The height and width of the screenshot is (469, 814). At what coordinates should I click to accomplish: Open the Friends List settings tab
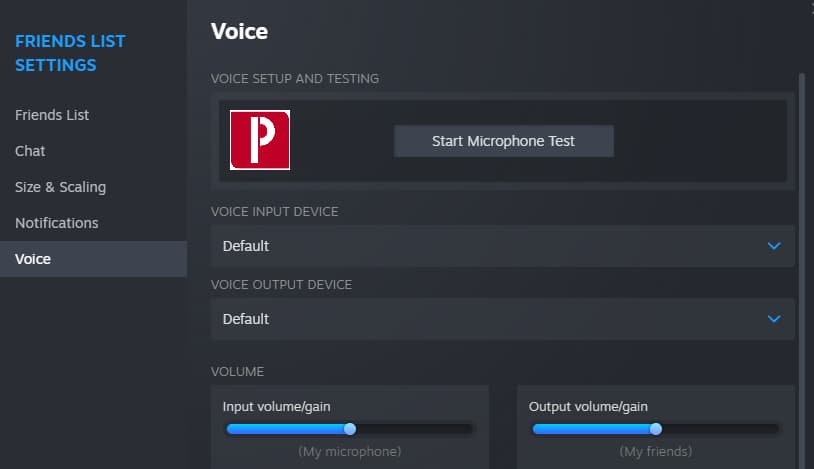[52, 115]
